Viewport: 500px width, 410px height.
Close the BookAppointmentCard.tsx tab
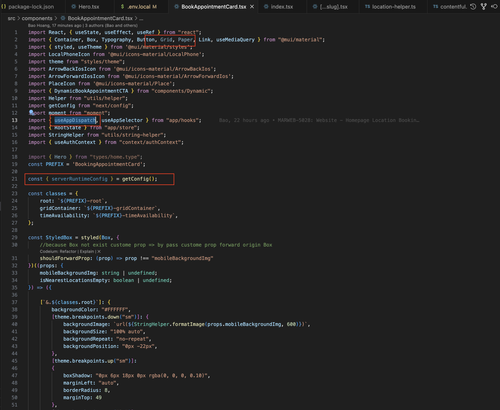click(252, 7)
